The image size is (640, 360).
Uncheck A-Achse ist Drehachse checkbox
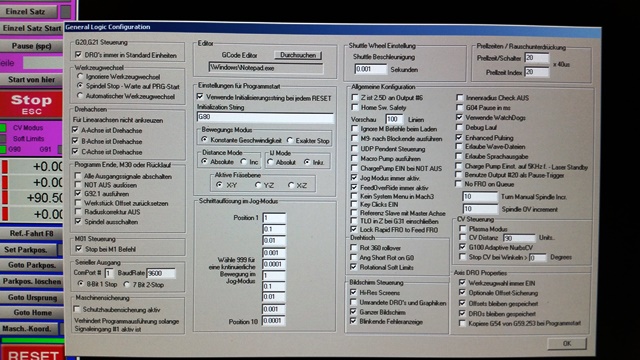[x=75, y=130]
